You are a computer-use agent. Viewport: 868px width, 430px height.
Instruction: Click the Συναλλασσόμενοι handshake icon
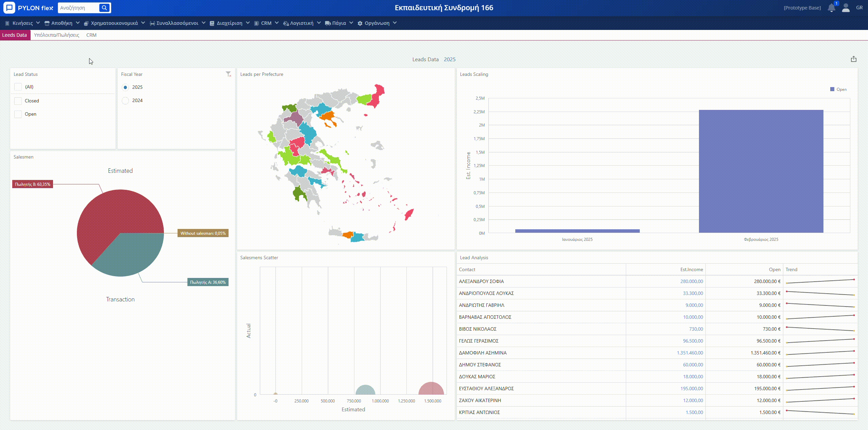(x=152, y=23)
